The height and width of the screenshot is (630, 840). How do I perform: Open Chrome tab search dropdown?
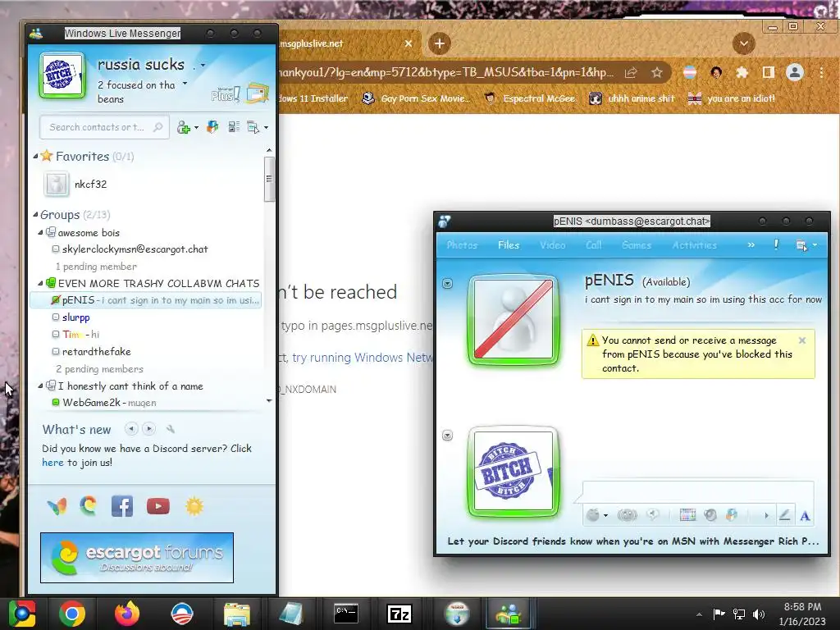coord(743,43)
